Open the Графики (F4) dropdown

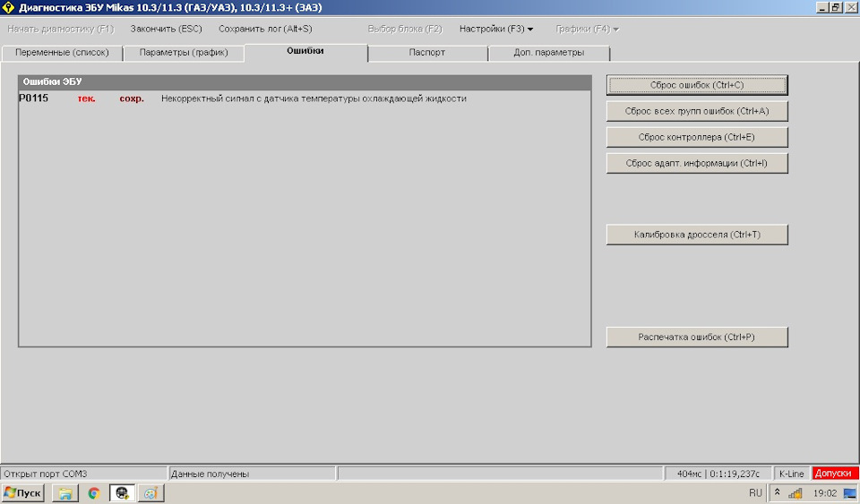click(588, 29)
